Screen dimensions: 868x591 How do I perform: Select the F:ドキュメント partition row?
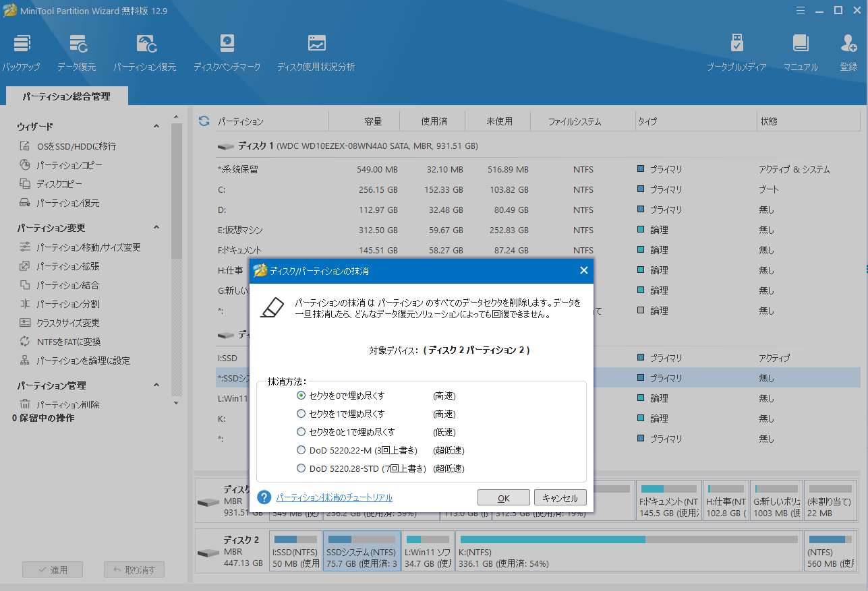click(538, 251)
